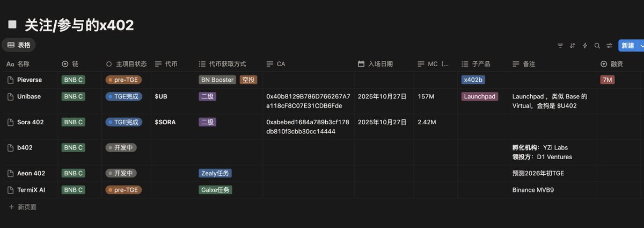This screenshot has height=228, width=644.
Task: Click the page icon of the Aeon 402 row
Action: point(10,173)
